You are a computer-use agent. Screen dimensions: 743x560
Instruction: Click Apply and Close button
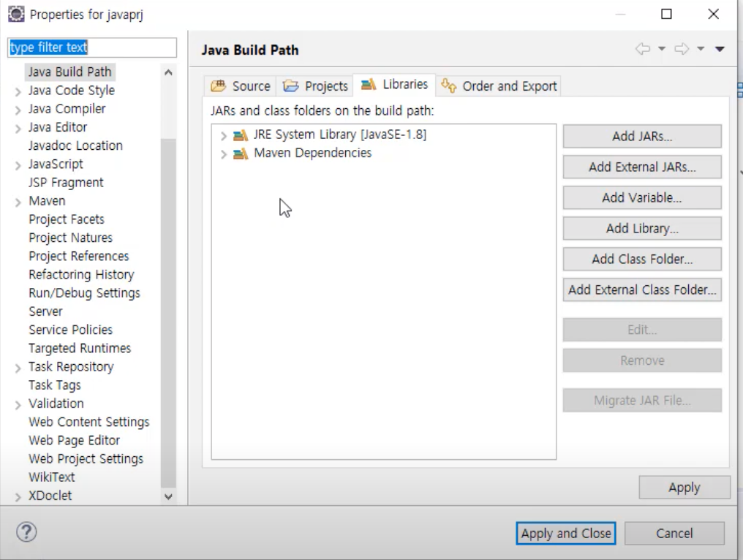(566, 534)
